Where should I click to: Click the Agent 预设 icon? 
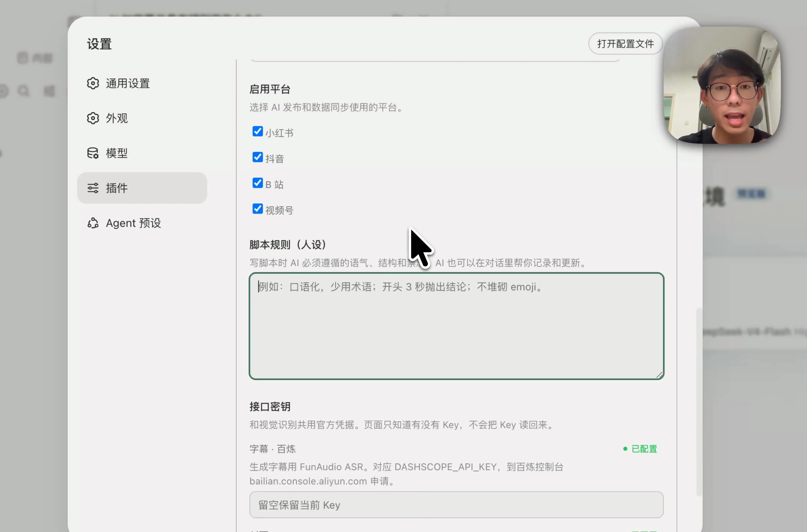click(x=93, y=223)
